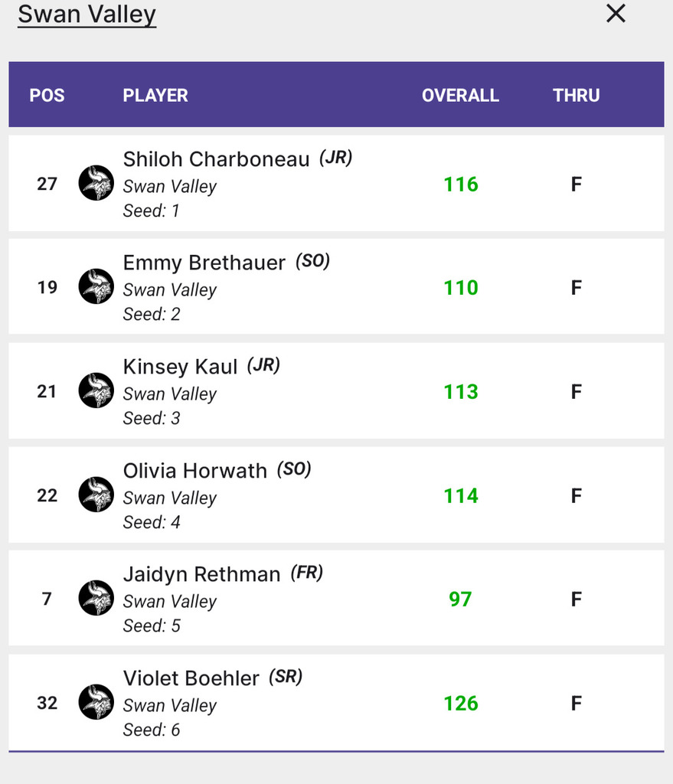This screenshot has width=673, height=784.
Task: Select Kinsey Kaul's player name
Action: (x=180, y=367)
